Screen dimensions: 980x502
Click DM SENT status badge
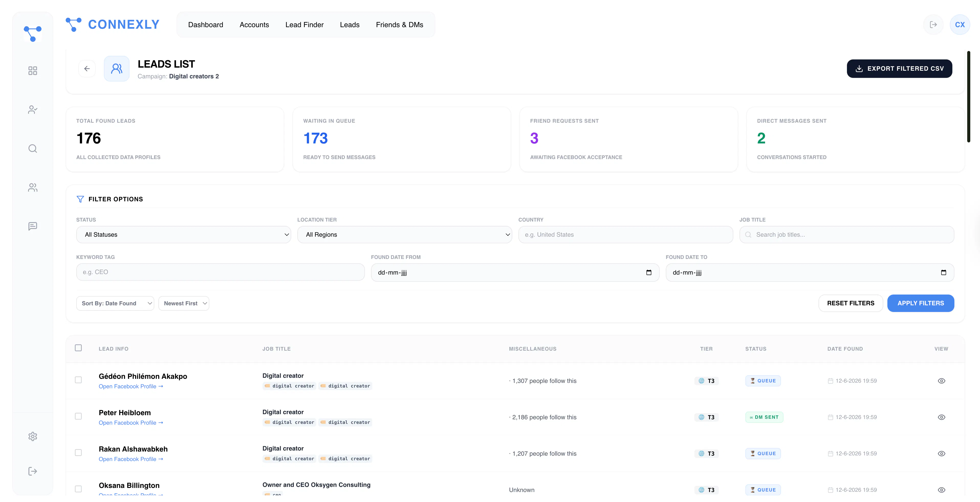[x=764, y=417]
